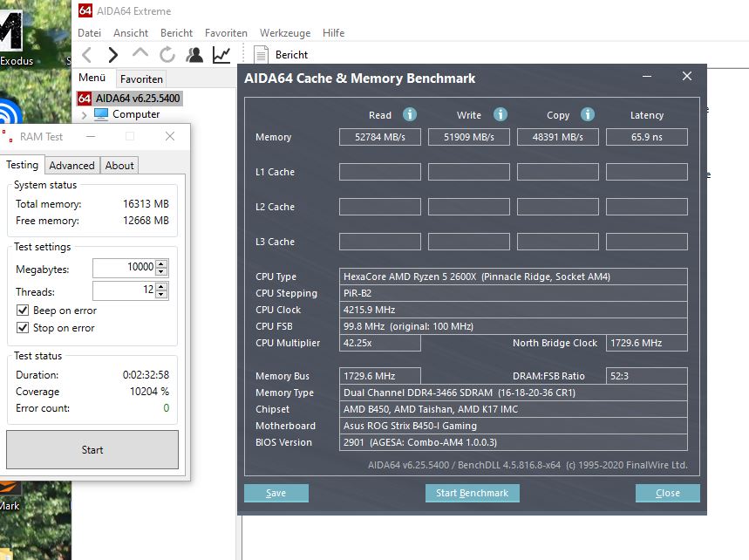Click the L1 Cache Read field
The height and width of the screenshot is (560, 749).
(380, 172)
